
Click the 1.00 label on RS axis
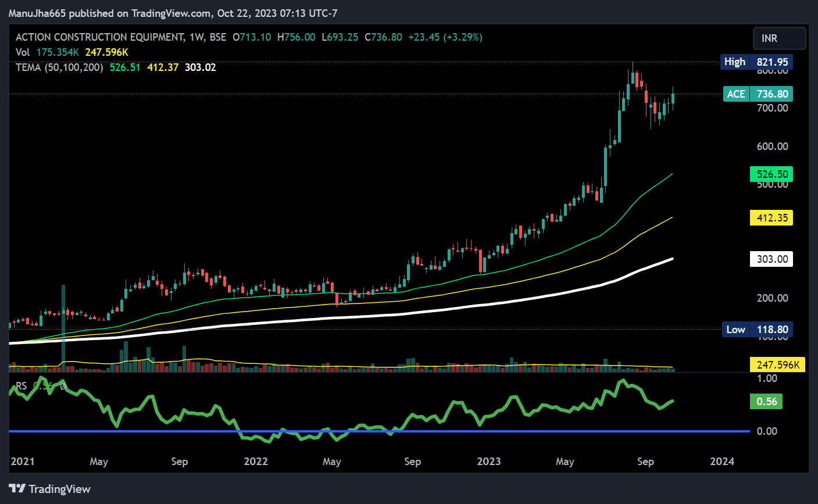click(x=767, y=378)
